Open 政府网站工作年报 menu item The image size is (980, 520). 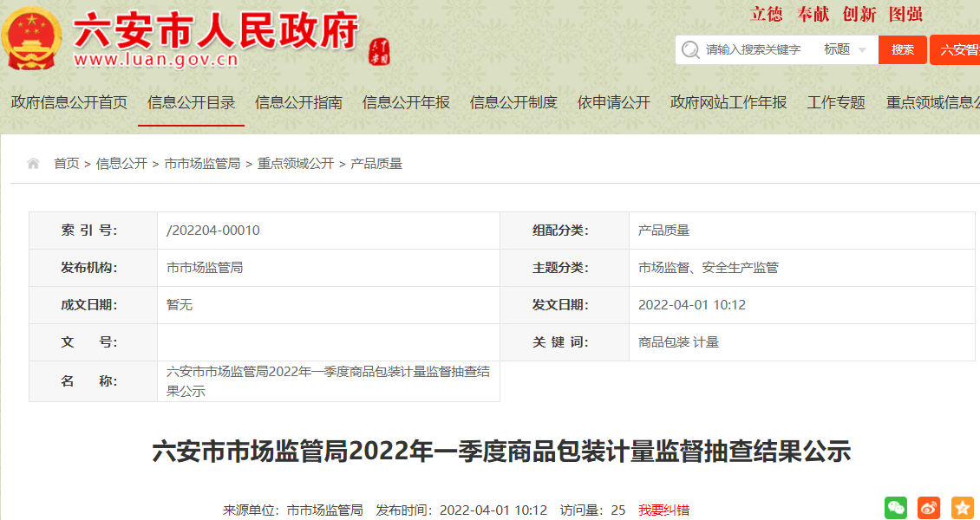[728, 102]
